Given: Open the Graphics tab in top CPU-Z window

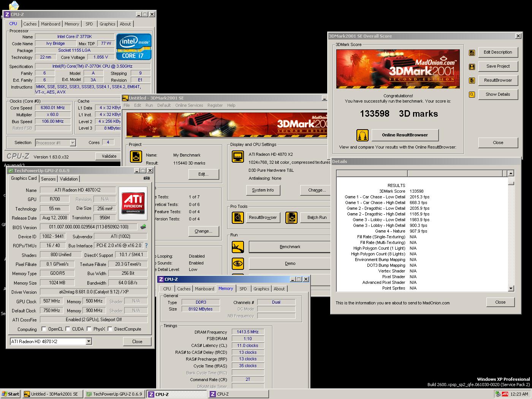Looking at the screenshot, I should (108, 24).
